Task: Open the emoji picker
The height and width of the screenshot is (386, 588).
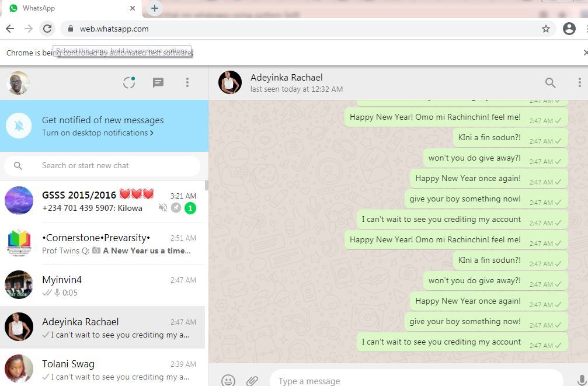Action: pyautogui.click(x=228, y=381)
